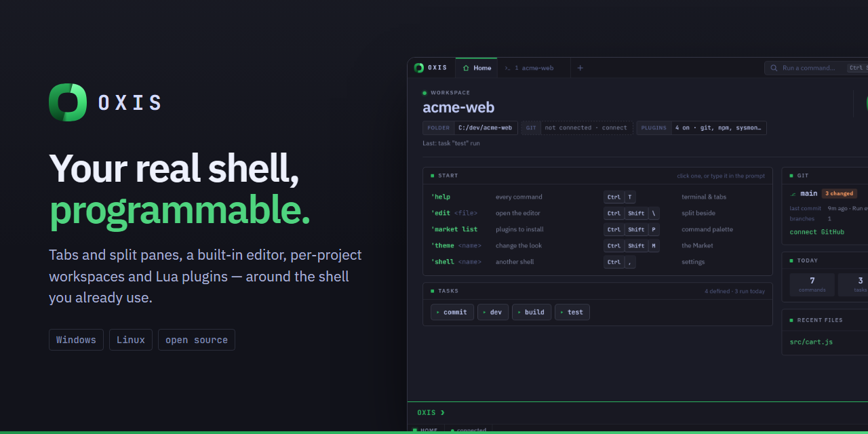
Task: Click the "terminal & tabs" shortcut description
Action: tap(704, 197)
